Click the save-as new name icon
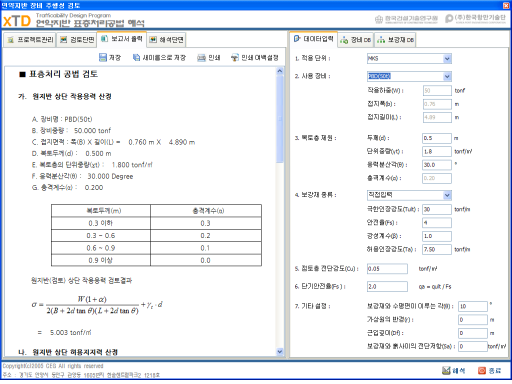Image resolution: width=512 pixels, height=384 pixels. (136, 58)
